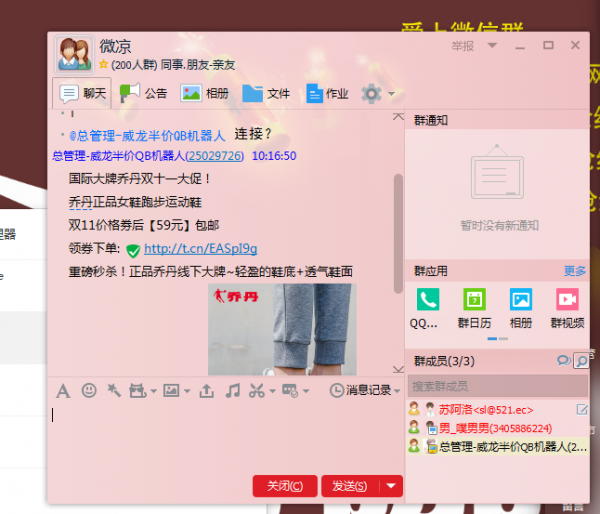Expand the gift tool dropdown arrow
The width and height of the screenshot is (600, 514).
click(x=153, y=391)
